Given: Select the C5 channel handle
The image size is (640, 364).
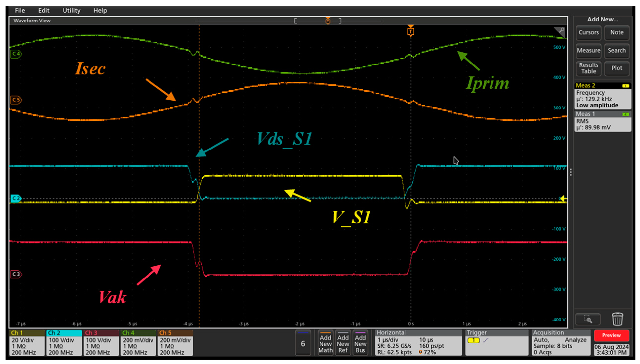Looking at the screenshot, I should click(x=16, y=100).
